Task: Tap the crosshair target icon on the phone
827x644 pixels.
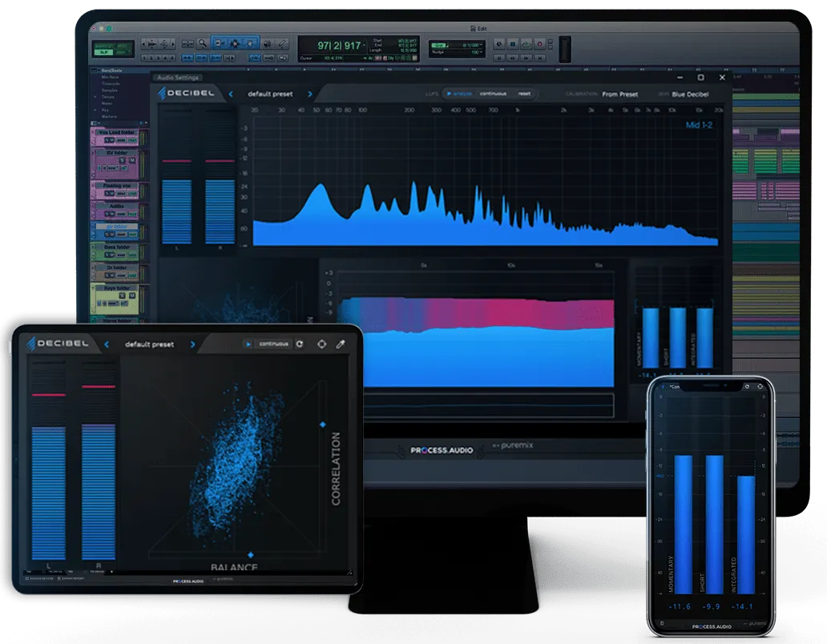Action: (760, 386)
